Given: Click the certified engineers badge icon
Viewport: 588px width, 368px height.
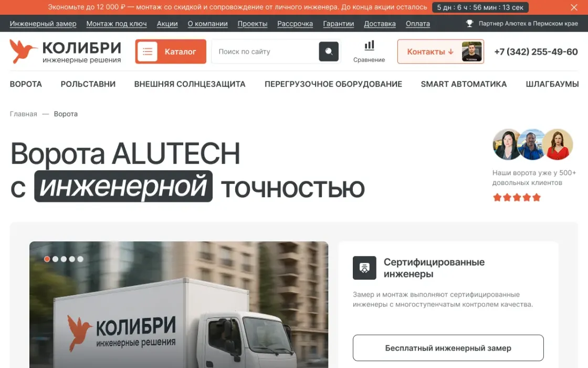Looking at the screenshot, I should (x=364, y=268).
